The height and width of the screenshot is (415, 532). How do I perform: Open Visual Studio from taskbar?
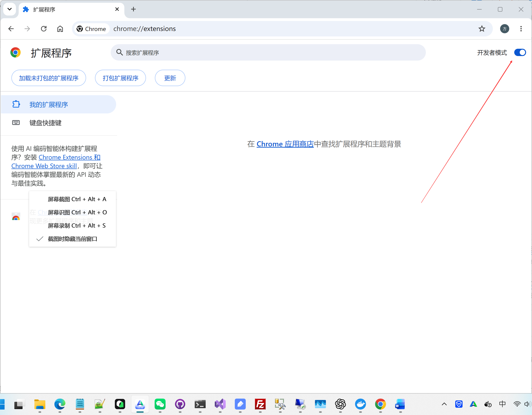(x=220, y=405)
